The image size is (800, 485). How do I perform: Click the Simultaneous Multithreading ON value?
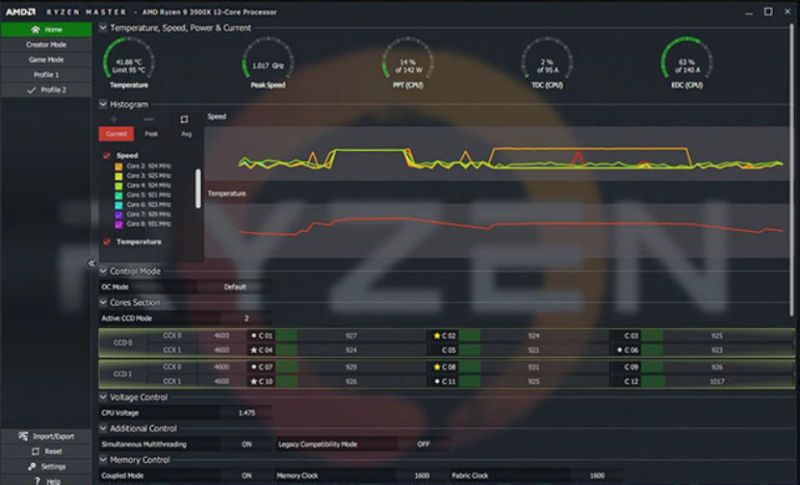246,444
